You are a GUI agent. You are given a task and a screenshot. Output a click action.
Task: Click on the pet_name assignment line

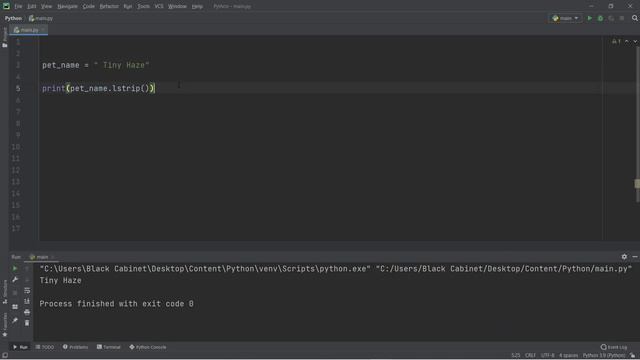click(x=96, y=65)
